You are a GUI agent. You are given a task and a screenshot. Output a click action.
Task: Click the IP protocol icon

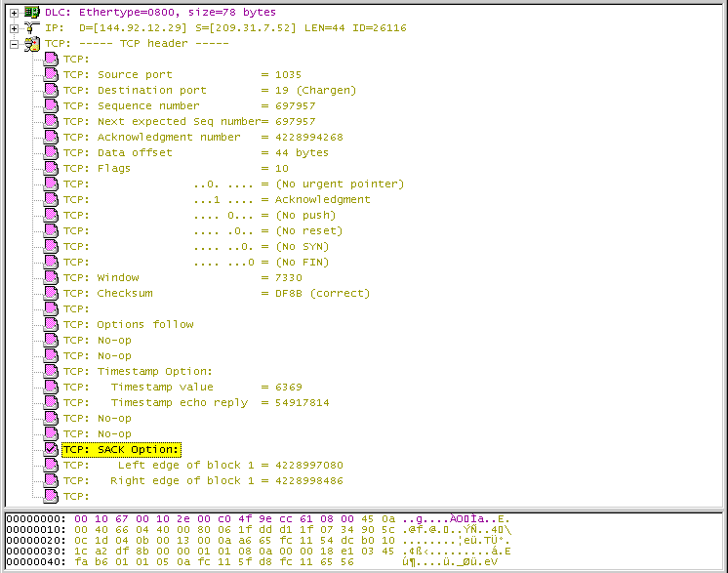tap(31, 27)
